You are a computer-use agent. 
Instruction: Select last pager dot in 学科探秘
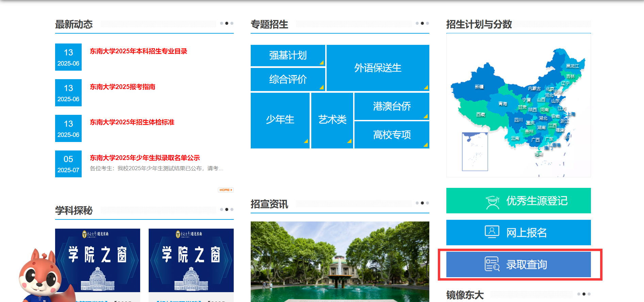[232, 210]
